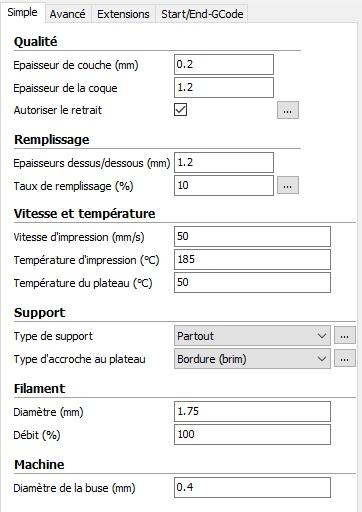Open retraction settings via ellipsis button
Viewport: 362px width, 512px height.
tap(288, 110)
